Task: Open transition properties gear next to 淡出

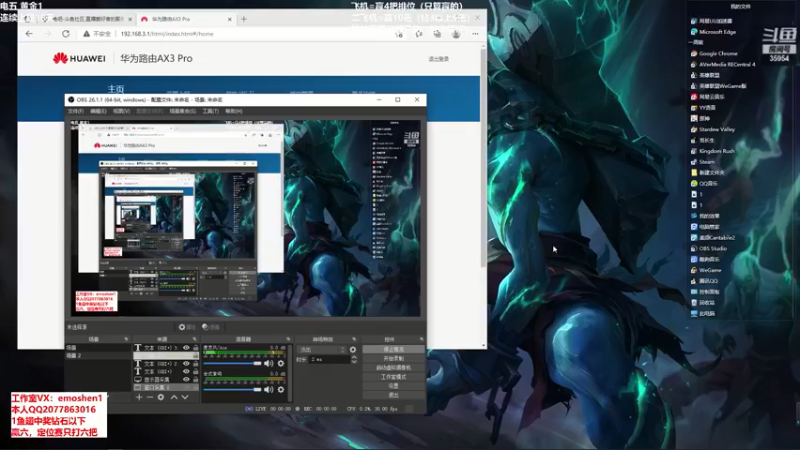Action: tap(353, 349)
